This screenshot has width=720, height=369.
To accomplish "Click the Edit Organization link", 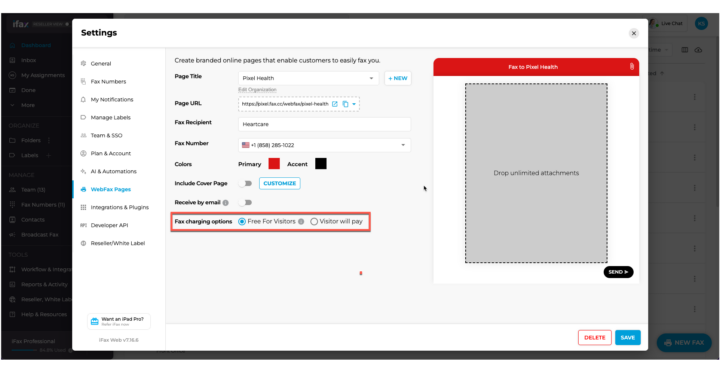I will tap(257, 90).
